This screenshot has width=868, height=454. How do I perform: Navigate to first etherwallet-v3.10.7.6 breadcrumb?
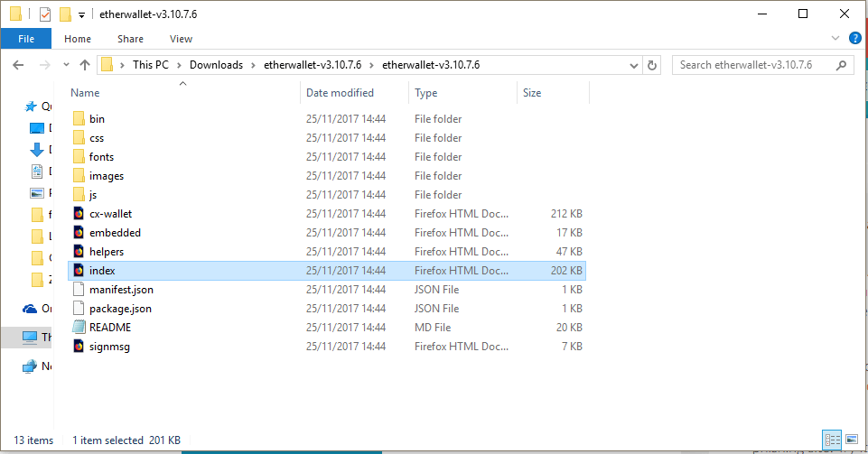pos(313,65)
